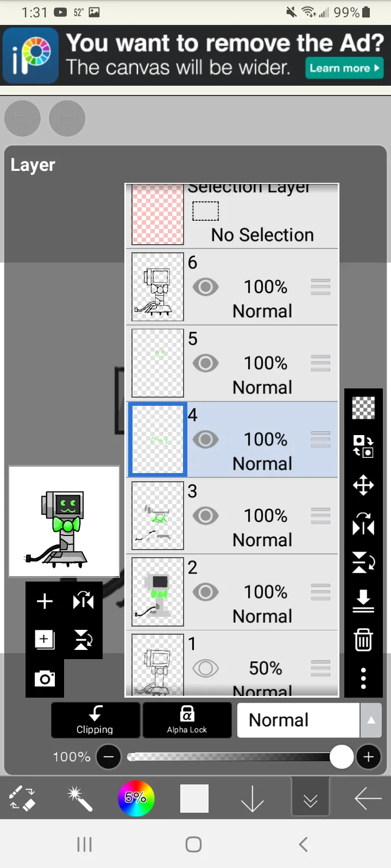Toggle visibility of layer 4
391x868 pixels.
tap(205, 439)
